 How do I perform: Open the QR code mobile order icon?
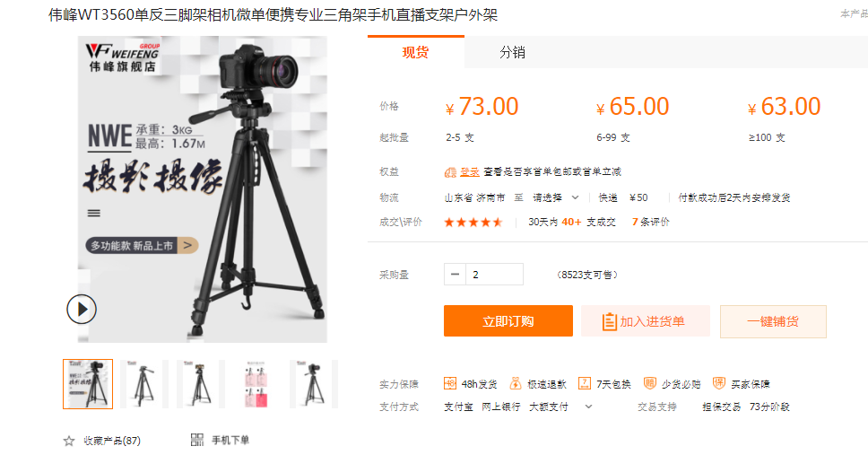pyautogui.click(x=197, y=440)
